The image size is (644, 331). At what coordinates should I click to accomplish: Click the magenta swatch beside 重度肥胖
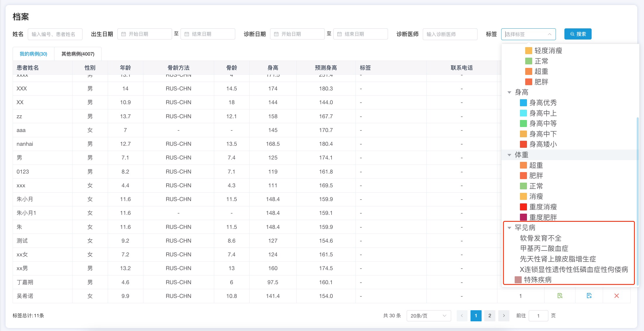point(523,217)
